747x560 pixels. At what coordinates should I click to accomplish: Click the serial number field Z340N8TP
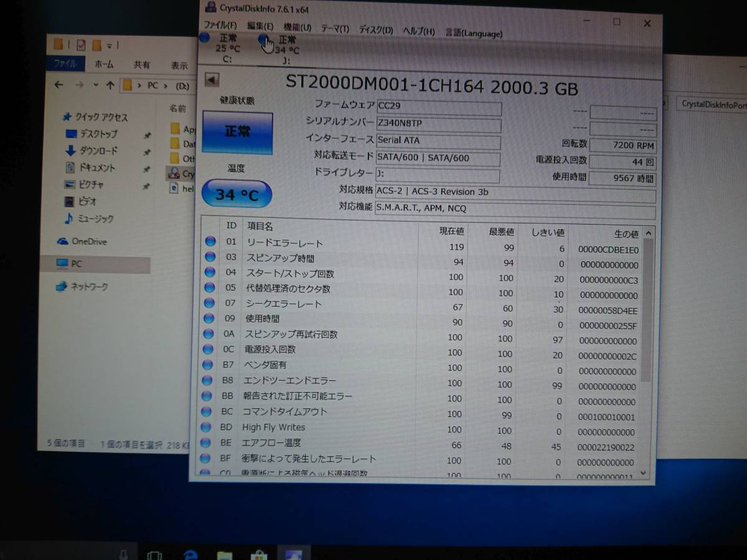click(438, 125)
